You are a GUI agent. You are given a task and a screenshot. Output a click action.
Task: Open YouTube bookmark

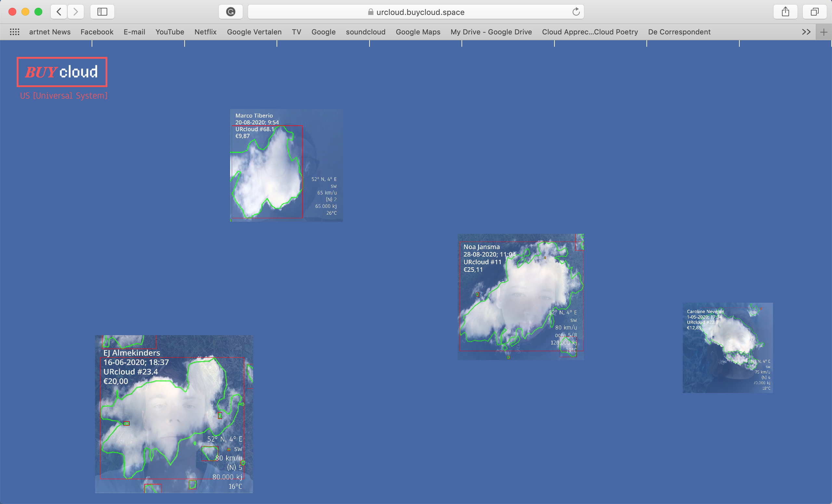[x=170, y=32]
